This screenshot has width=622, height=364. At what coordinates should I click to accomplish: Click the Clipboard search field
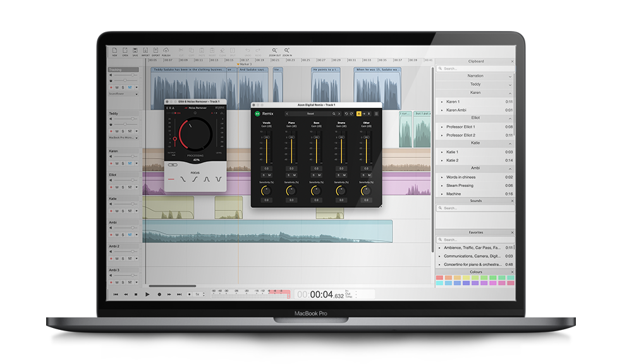click(474, 68)
